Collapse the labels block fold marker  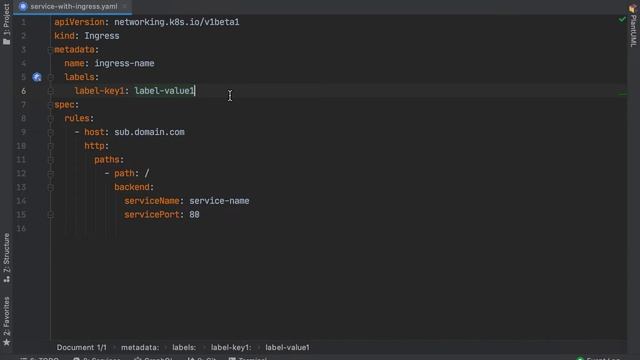coord(51,77)
